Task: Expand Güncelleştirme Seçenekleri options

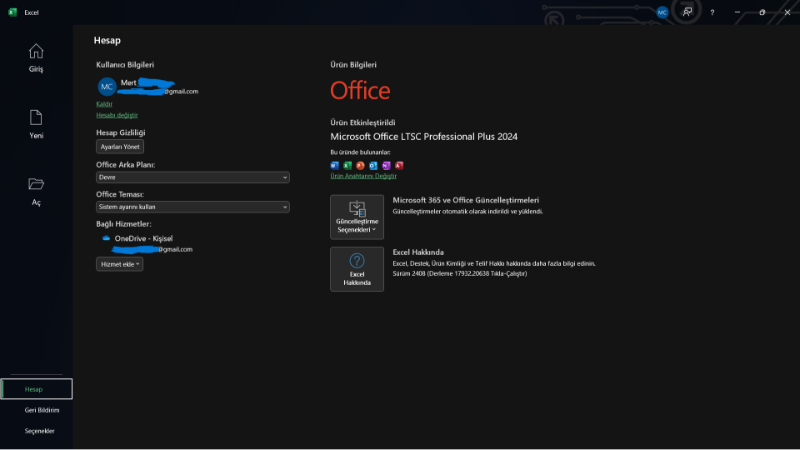Action: pos(357,217)
